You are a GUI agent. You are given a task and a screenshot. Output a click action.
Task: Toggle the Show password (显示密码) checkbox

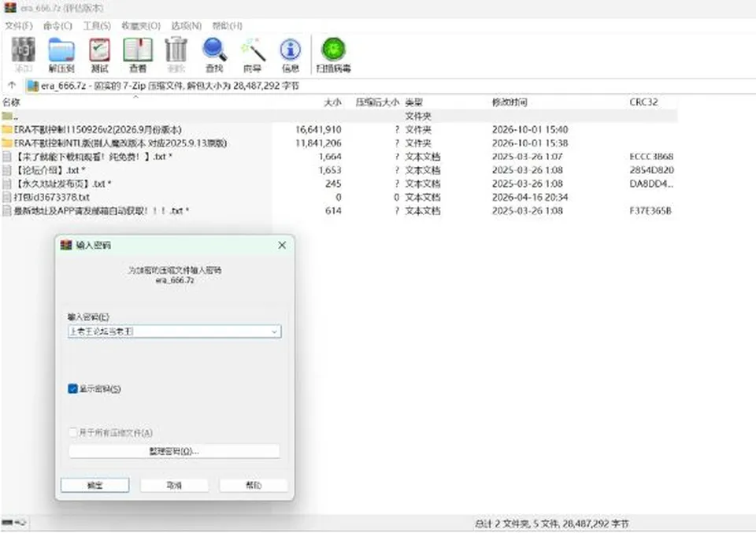tap(72, 388)
